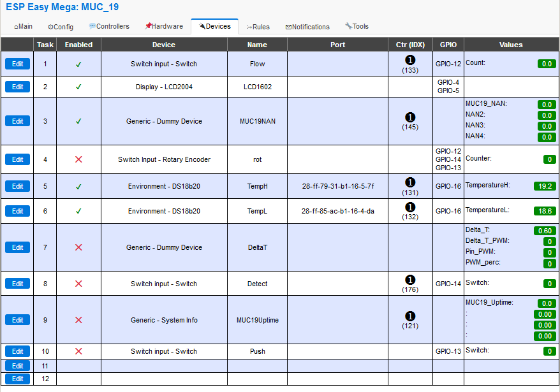
Task: Click the Task column header
Action: point(45,45)
